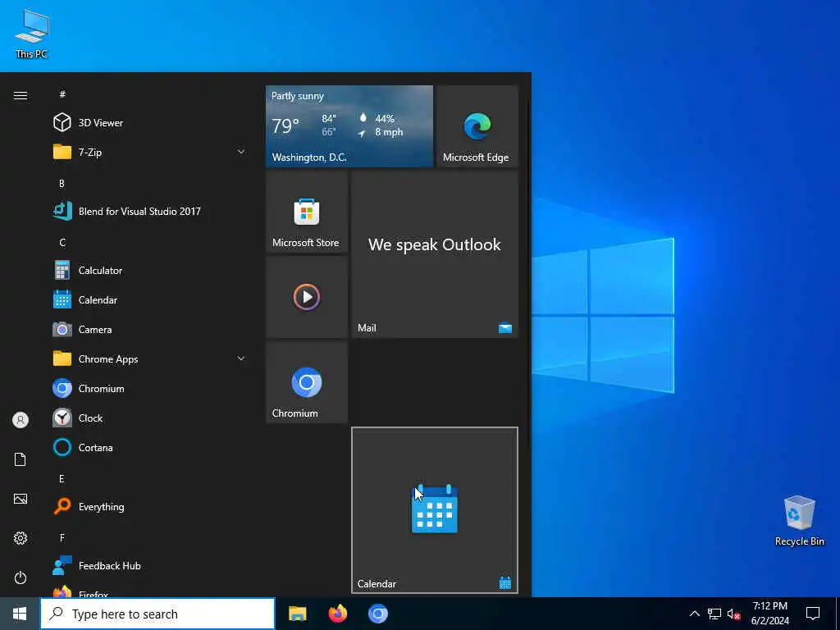Image resolution: width=840 pixels, height=630 pixels.
Task: Jump to apps via the # header
Action: [x=62, y=94]
